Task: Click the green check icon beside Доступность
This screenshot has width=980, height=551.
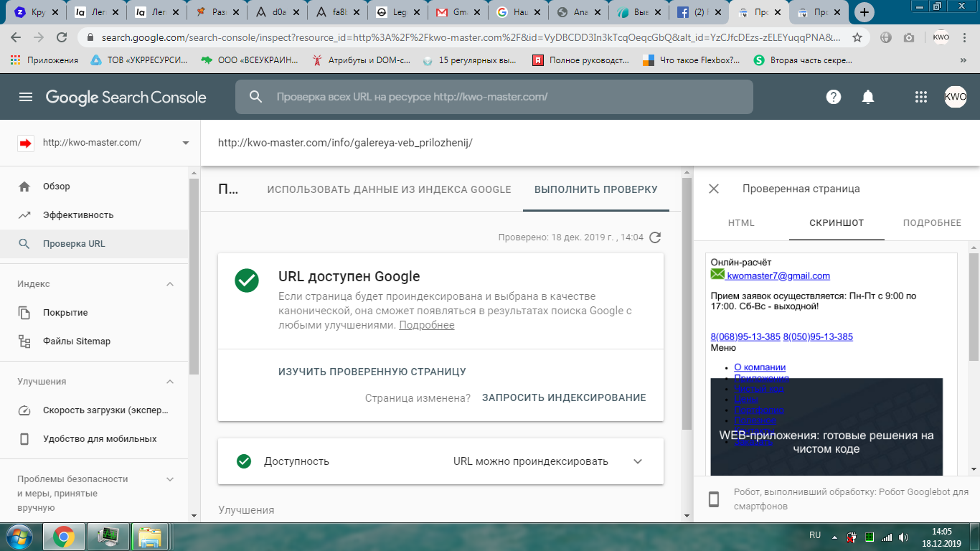Action: click(244, 461)
